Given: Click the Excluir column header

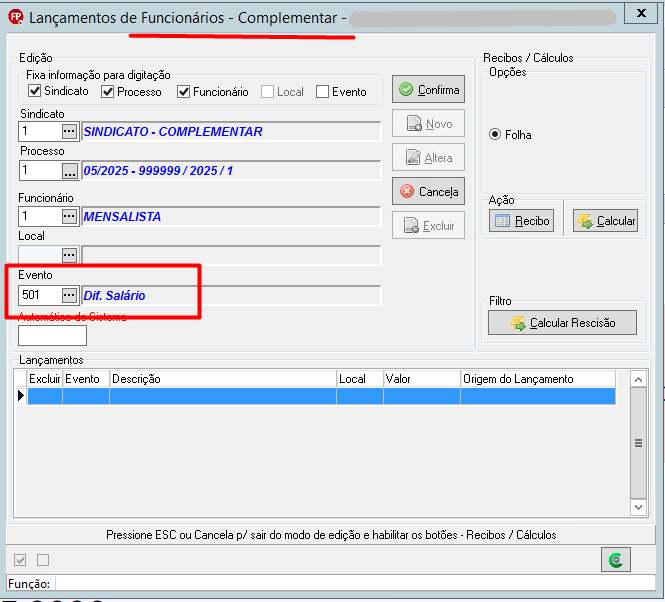Looking at the screenshot, I should click(45, 379).
